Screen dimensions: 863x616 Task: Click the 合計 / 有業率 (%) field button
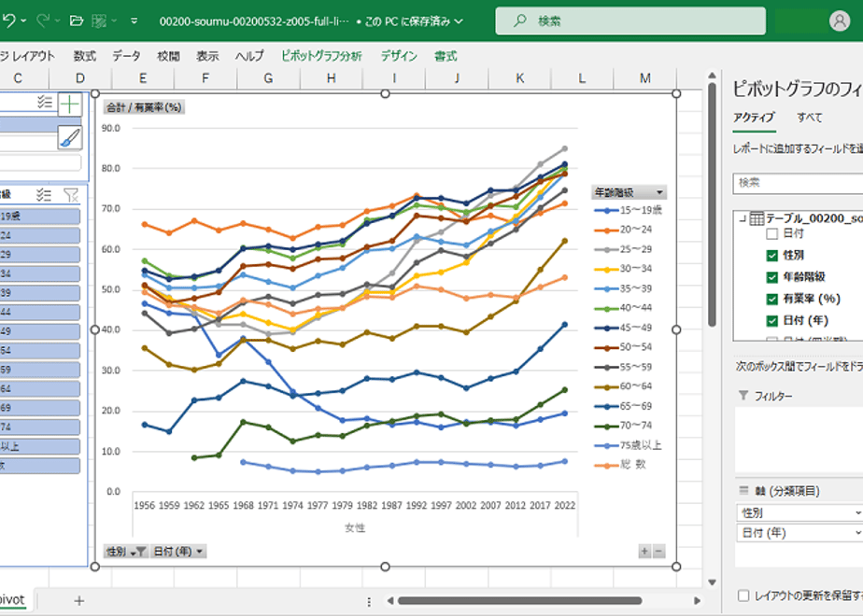pos(144,107)
